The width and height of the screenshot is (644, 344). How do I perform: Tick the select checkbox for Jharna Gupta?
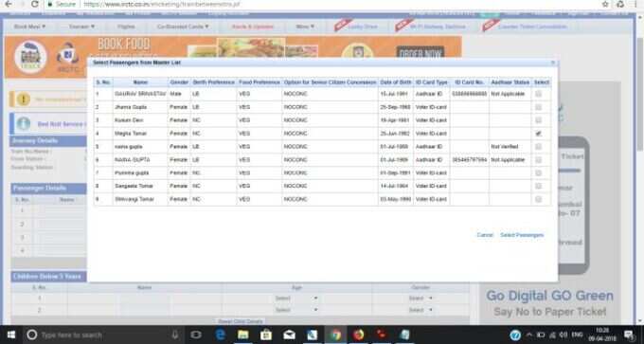point(538,107)
